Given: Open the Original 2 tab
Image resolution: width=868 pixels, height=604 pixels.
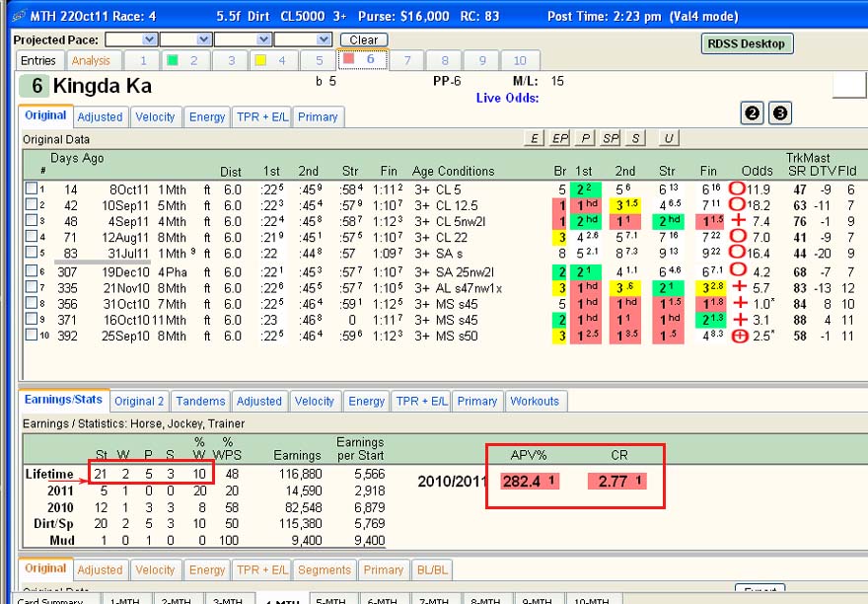Looking at the screenshot, I should pos(139,402).
